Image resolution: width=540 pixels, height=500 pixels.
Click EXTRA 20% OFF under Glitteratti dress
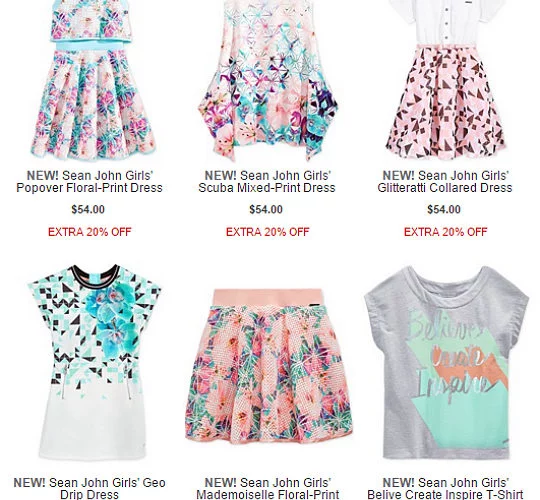click(446, 232)
